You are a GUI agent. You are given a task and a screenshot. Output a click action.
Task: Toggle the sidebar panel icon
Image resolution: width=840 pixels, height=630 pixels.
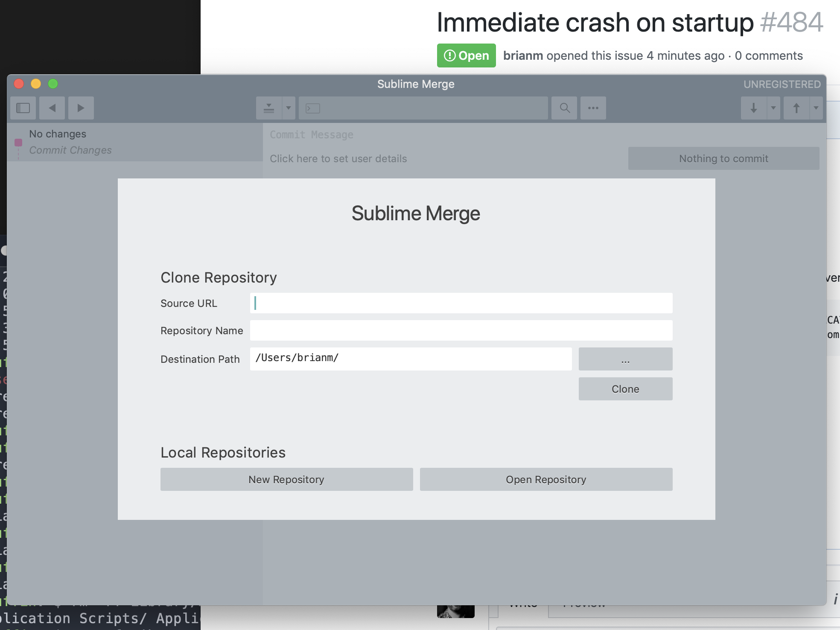click(23, 108)
